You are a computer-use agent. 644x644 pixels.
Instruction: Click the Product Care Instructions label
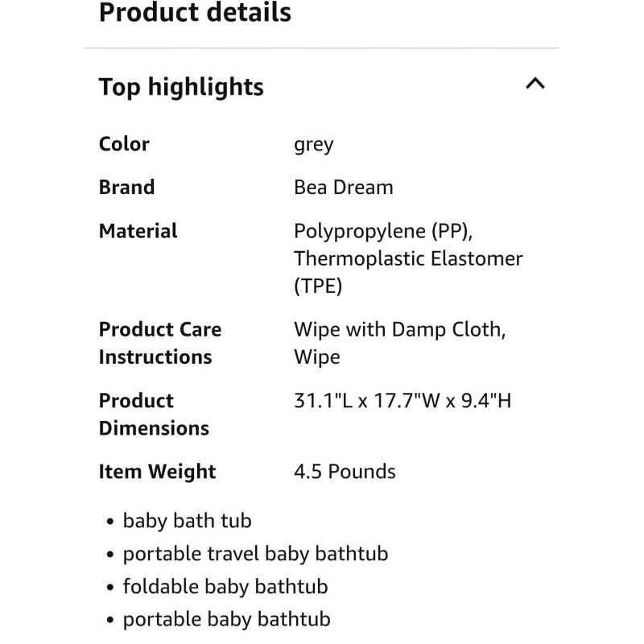pos(159,342)
